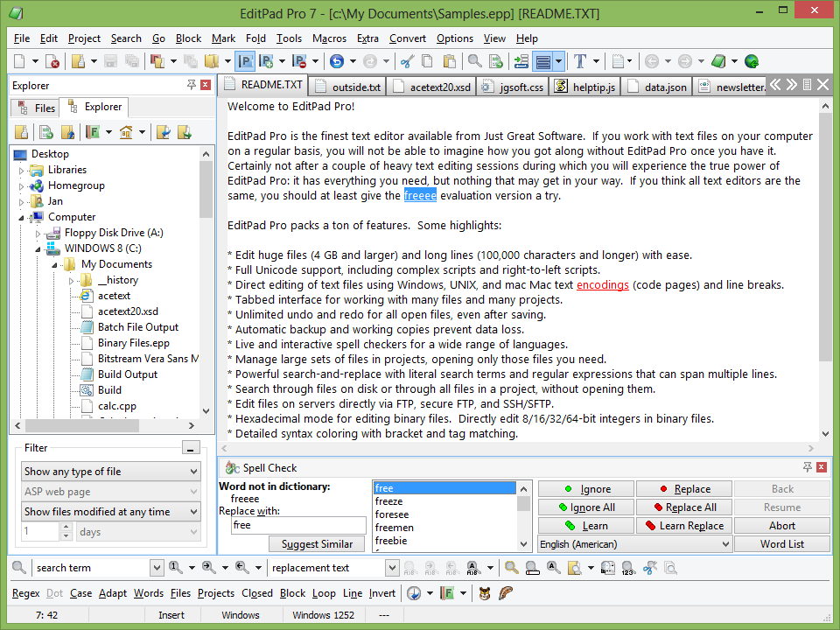Toggle the Words search option
This screenshot has height=630, width=840.
(x=149, y=593)
